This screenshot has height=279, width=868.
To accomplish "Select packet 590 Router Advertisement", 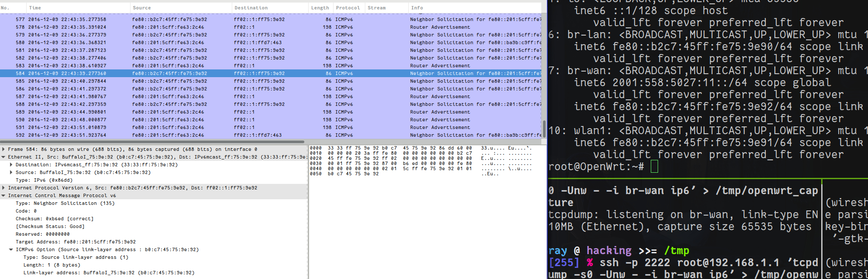I will (270, 120).
